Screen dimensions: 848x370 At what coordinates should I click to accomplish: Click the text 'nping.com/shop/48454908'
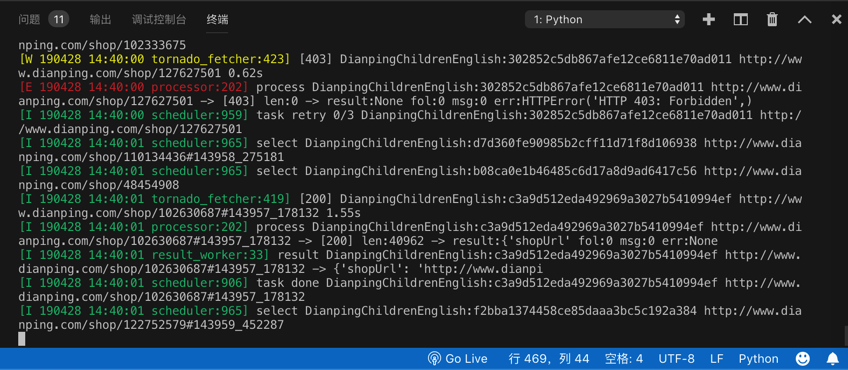98,184
